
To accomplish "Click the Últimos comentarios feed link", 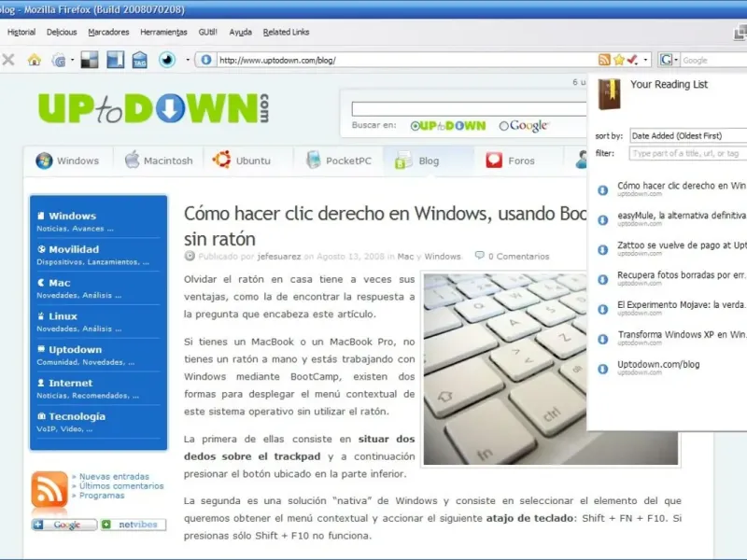I will (121, 485).
